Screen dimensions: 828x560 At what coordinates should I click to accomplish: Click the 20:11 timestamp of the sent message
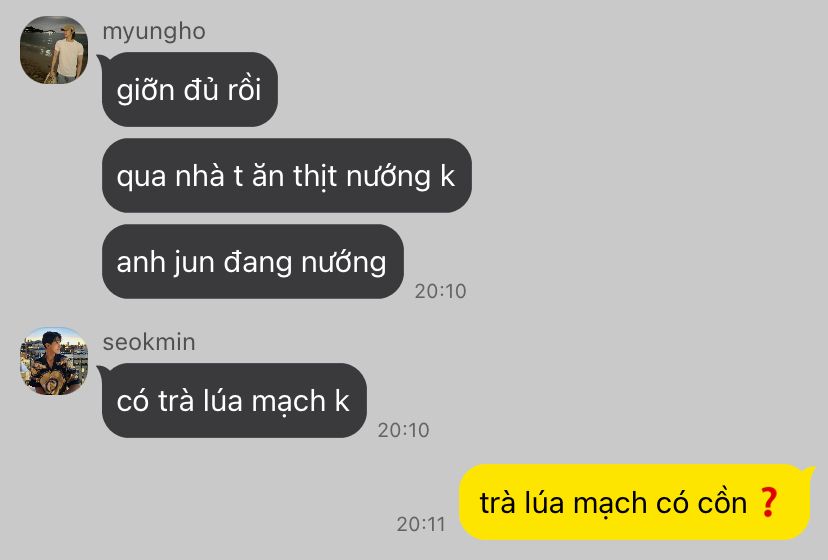point(421,524)
